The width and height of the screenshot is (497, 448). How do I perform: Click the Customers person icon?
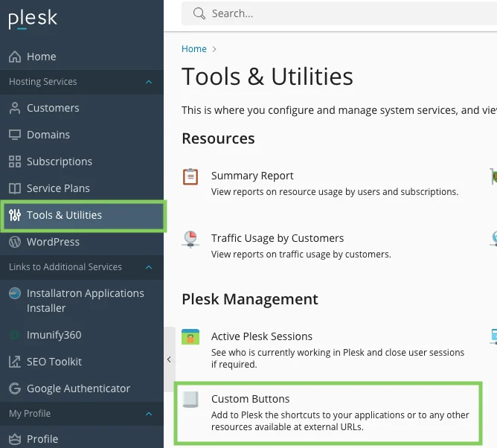[15, 108]
